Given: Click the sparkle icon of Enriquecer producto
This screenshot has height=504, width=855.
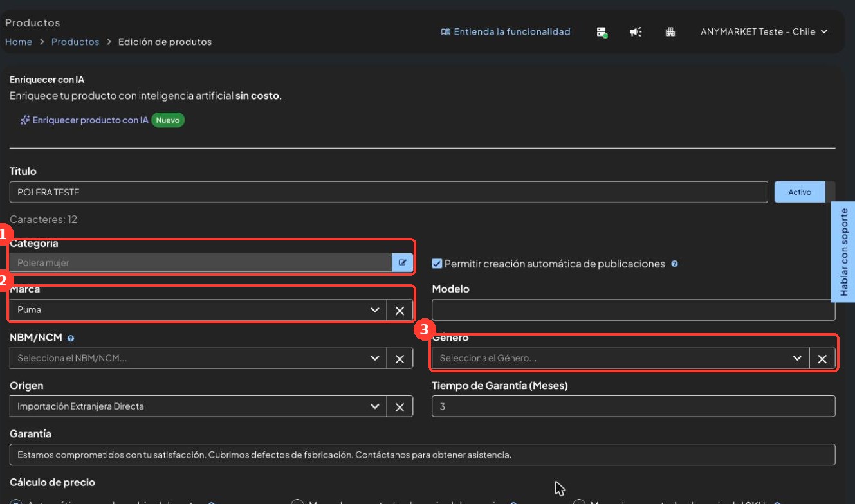Looking at the screenshot, I should coord(25,120).
